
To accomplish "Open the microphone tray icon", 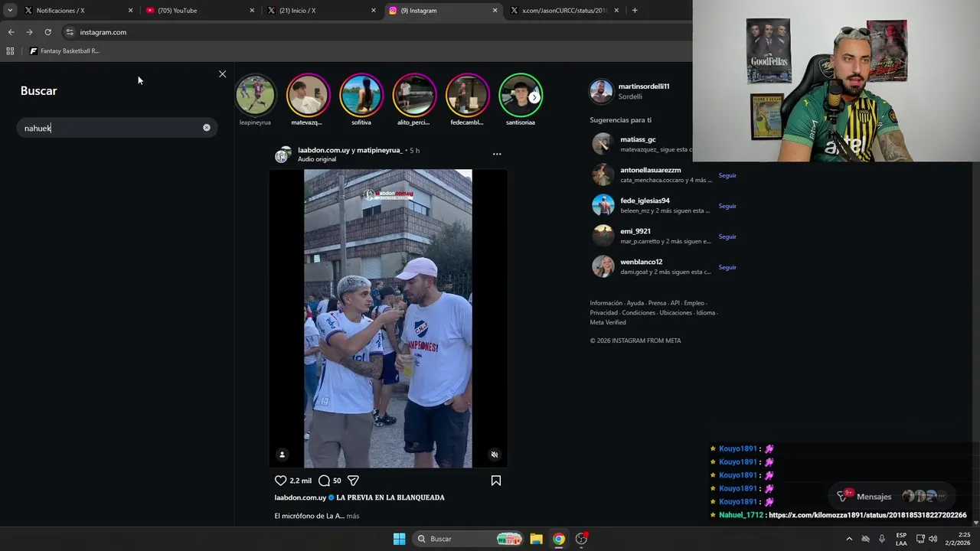I will (x=882, y=539).
